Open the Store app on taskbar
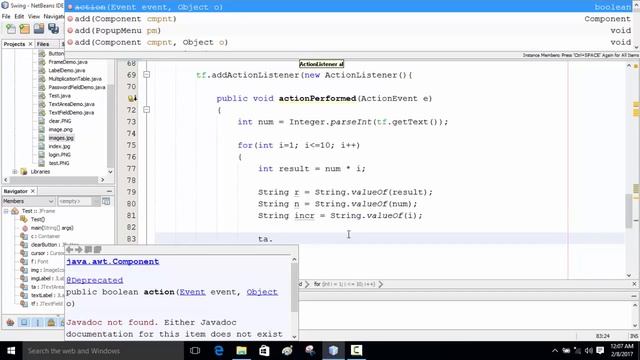 pyautogui.click(x=264, y=351)
